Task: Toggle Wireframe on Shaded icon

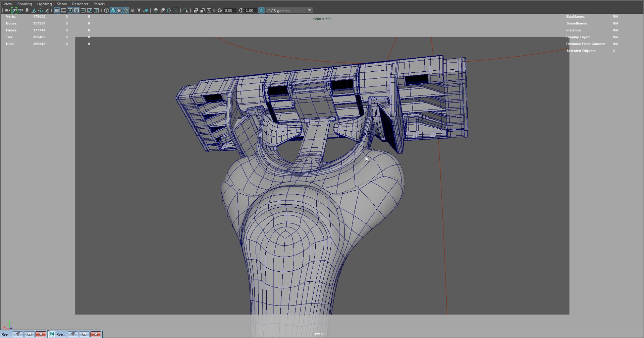Action: (x=126, y=10)
